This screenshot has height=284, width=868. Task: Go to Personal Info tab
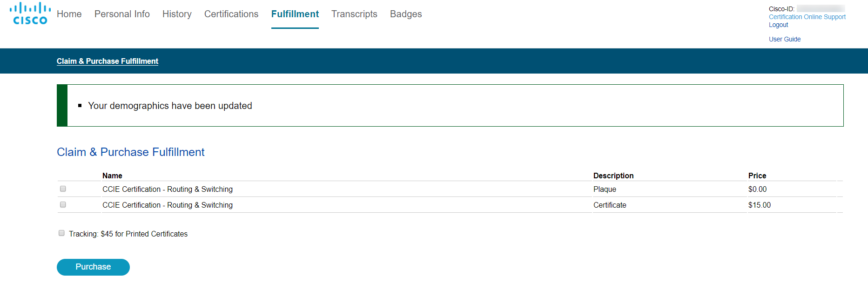point(122,14)
